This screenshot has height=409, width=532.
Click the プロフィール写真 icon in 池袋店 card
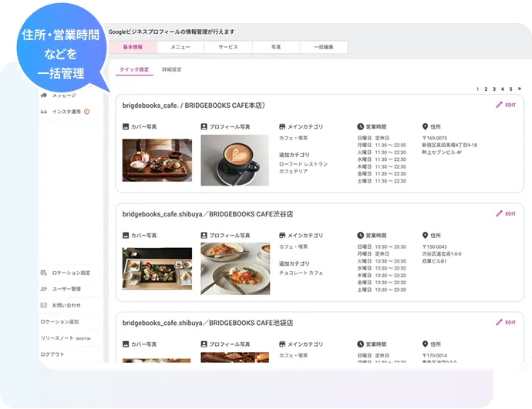pyautogui.click(x=204, y=344)
